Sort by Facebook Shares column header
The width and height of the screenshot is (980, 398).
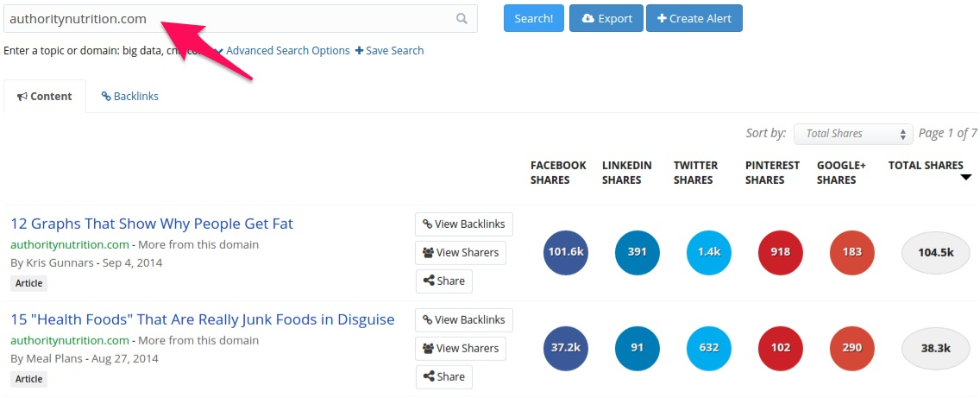pos(558,173)
